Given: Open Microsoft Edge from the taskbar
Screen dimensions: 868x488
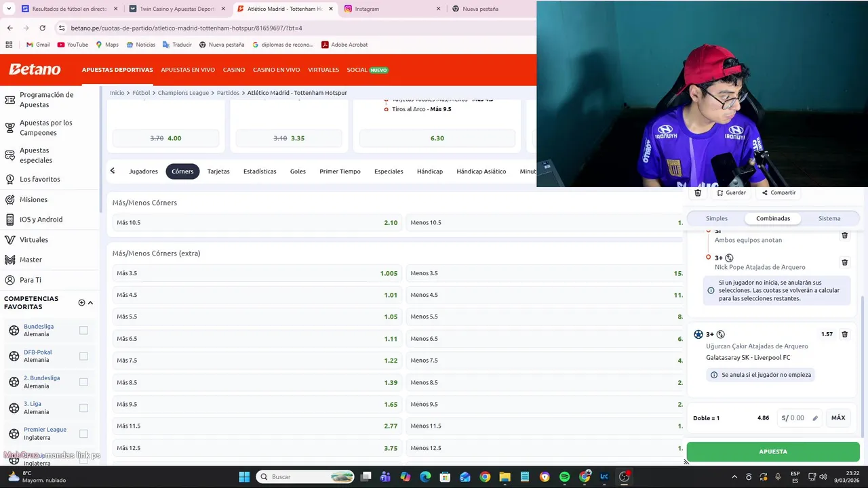Looking at the screenshot, I should [x=425, y=476].
